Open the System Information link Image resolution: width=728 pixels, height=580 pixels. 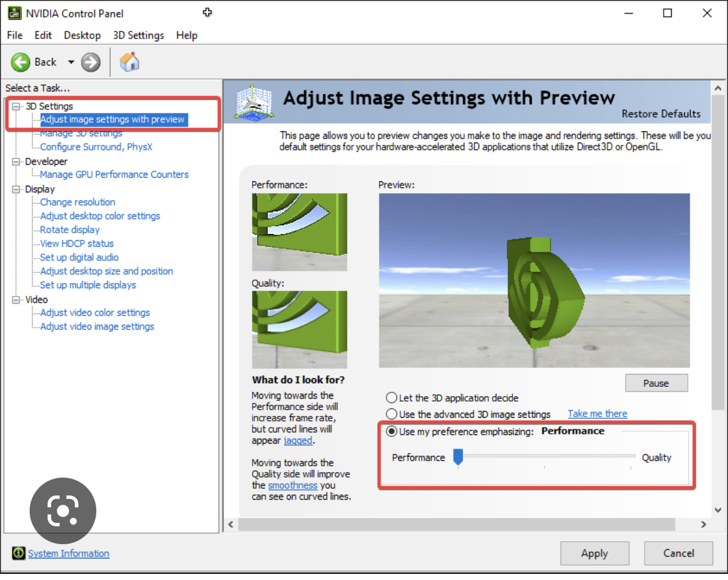(69, 553)
